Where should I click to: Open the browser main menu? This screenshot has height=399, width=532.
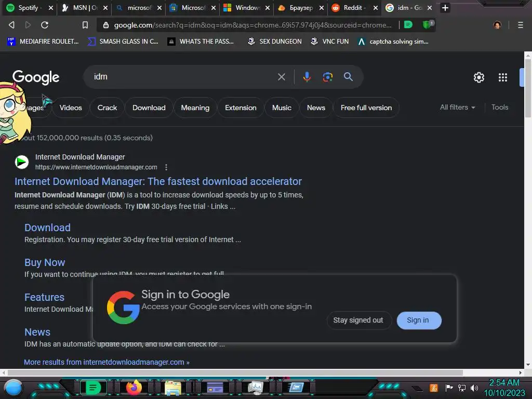coord(520,25)
